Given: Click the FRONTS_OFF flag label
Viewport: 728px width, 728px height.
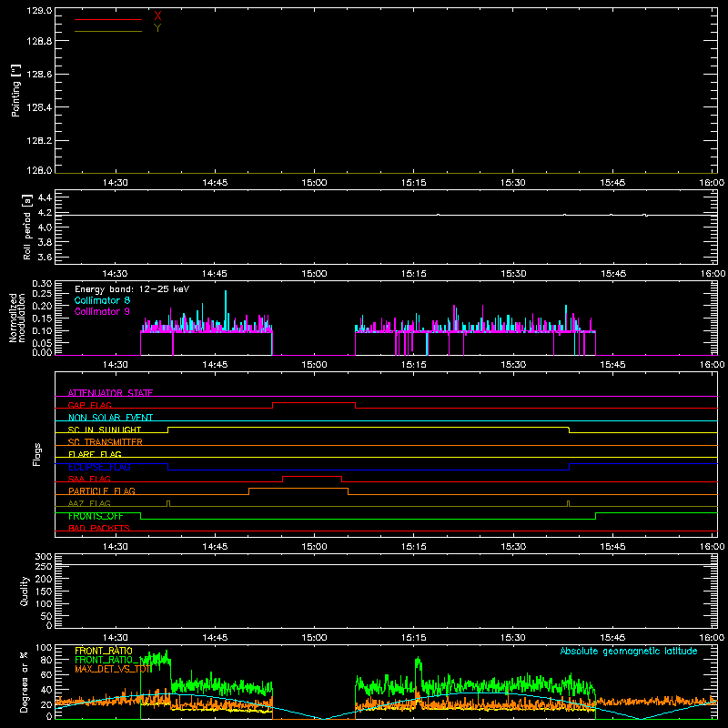Looking at the screenshot, I should [x=96, y=516].
